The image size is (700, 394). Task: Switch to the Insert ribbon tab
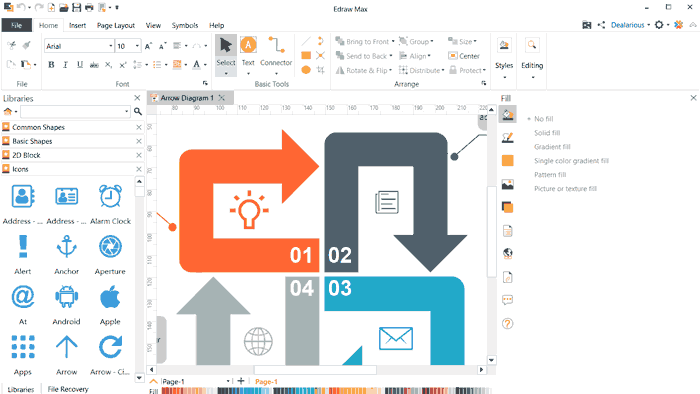[x=77, y=25]
